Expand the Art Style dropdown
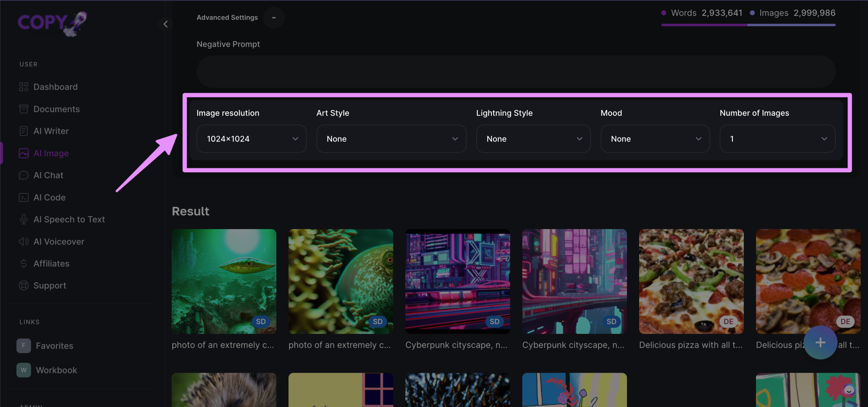Screen dimensions: 868x407 click(391, 139)
